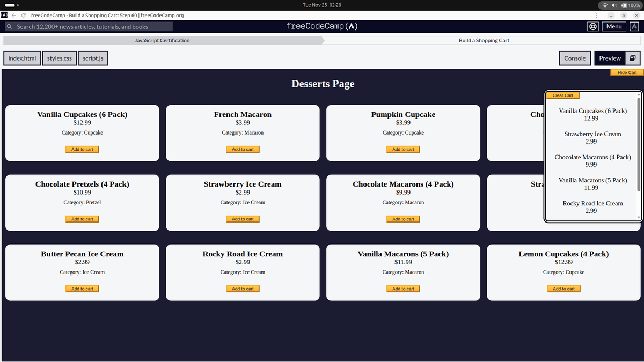Select the script.js tab

[92, 58]
